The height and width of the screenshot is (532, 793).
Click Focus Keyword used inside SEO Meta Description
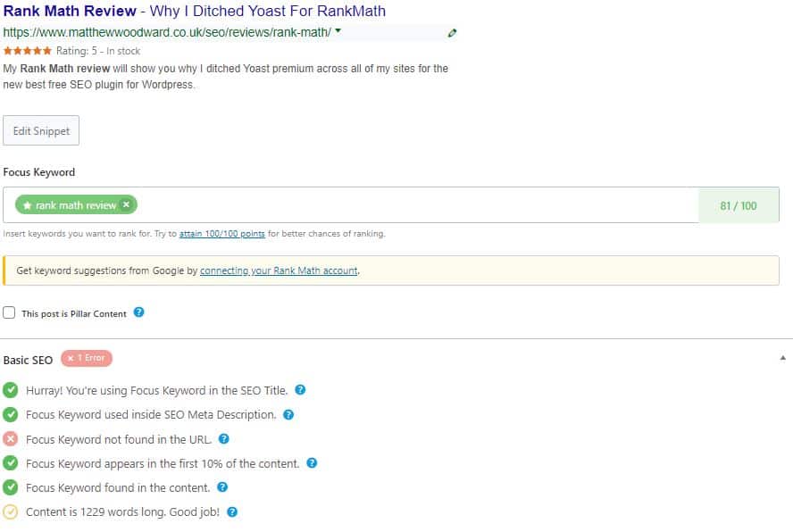coord(151,415)
